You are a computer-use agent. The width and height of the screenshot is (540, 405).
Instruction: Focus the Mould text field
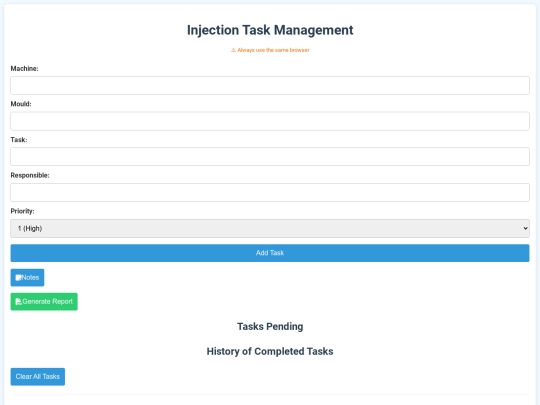270,121
